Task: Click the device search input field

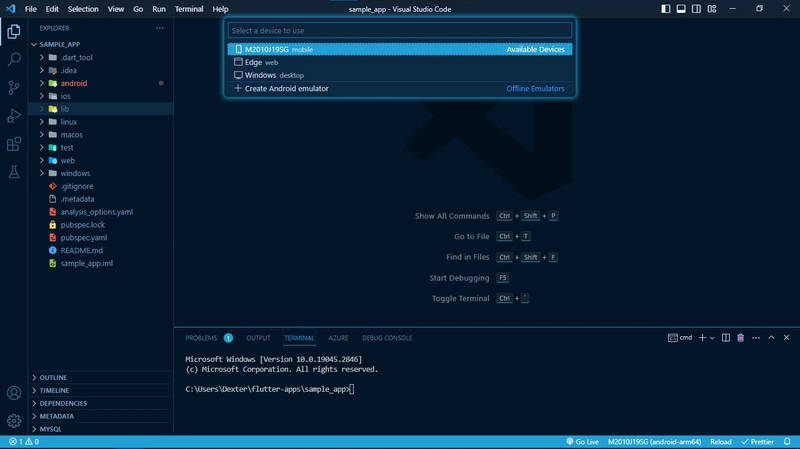Action: [x=399, y=31]
